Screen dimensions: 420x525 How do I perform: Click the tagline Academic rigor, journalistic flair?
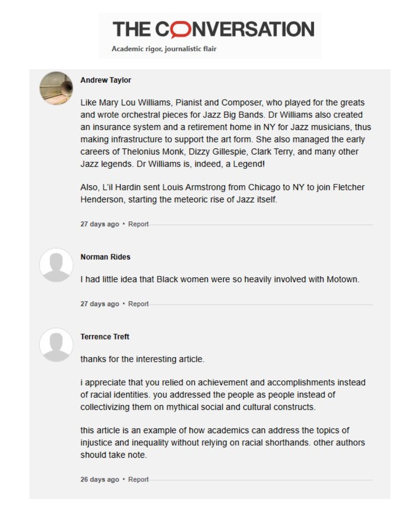tap(164, 49)
